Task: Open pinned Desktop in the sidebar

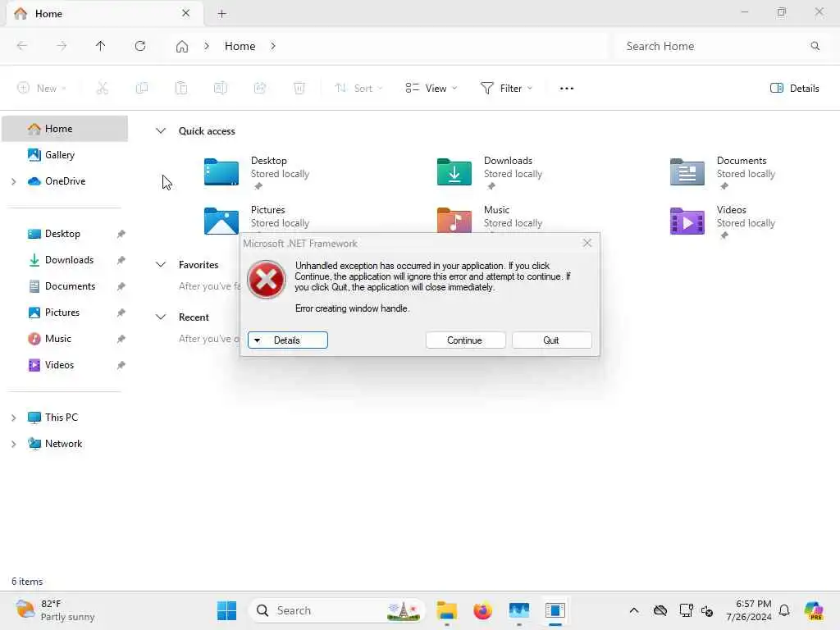Action: point(62,234)
